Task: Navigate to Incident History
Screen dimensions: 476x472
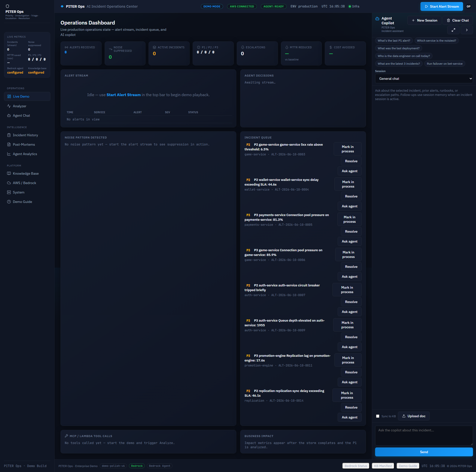Action: [x=27, y=135]
